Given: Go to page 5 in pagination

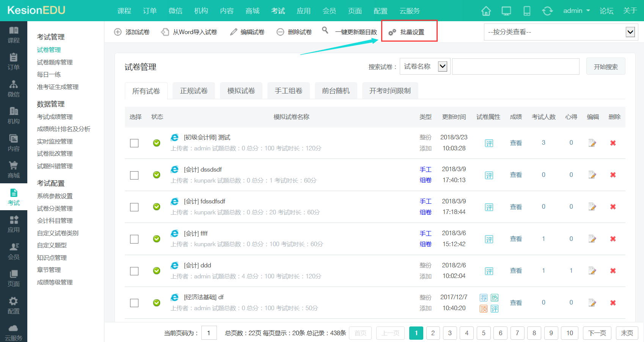Looking at the screenshot, I should click(x=484, y=333).
